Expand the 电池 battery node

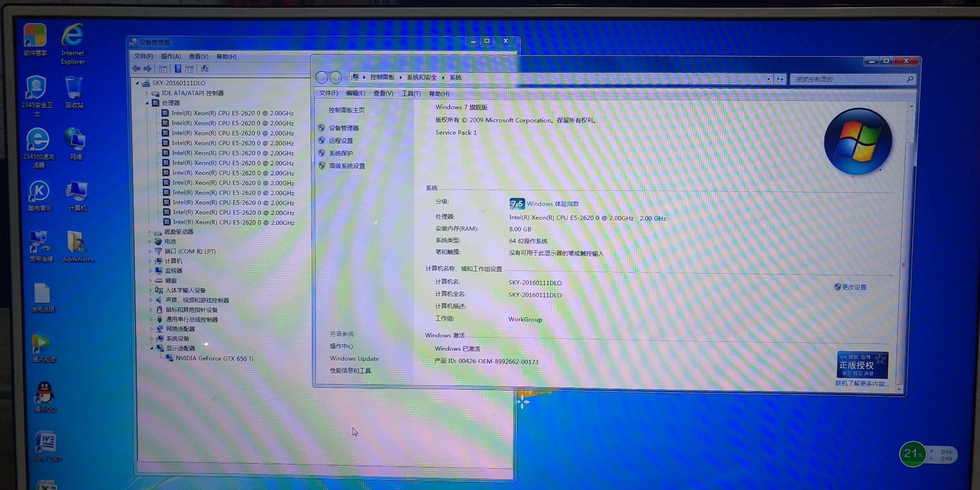150,242
